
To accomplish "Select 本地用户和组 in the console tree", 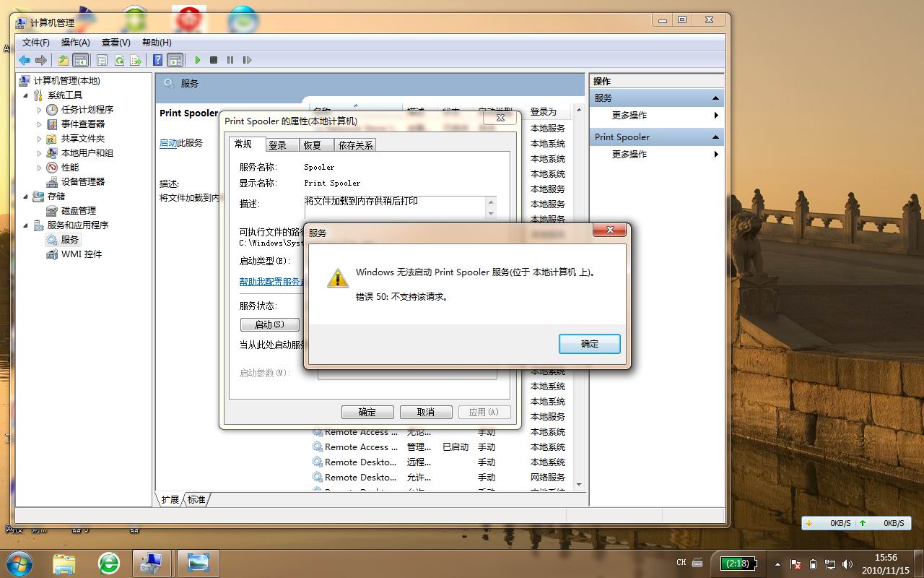I will click(87, 153).
